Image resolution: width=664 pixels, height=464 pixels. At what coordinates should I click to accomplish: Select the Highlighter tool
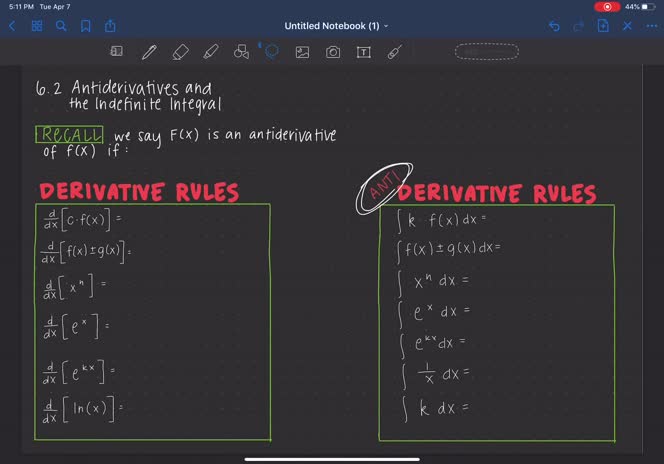(x=210, y=52)
